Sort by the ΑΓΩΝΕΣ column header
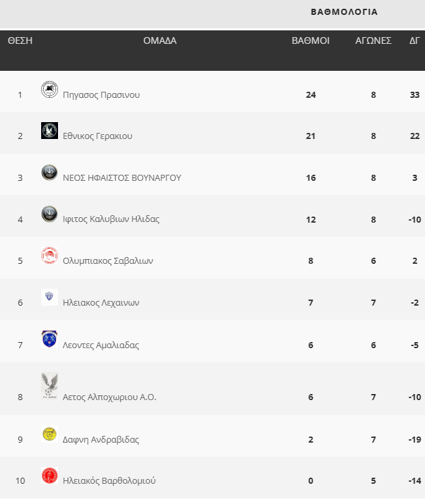The image size is (425, 504). [x=373, y=40]
